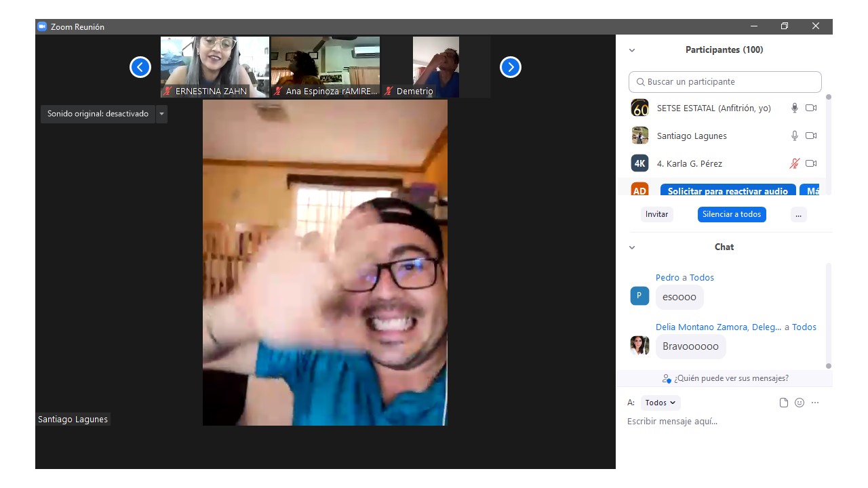The height and width of the screenshot is (488, 868).
Task: Click the 4K avatar of Karla
Action: 639,163
